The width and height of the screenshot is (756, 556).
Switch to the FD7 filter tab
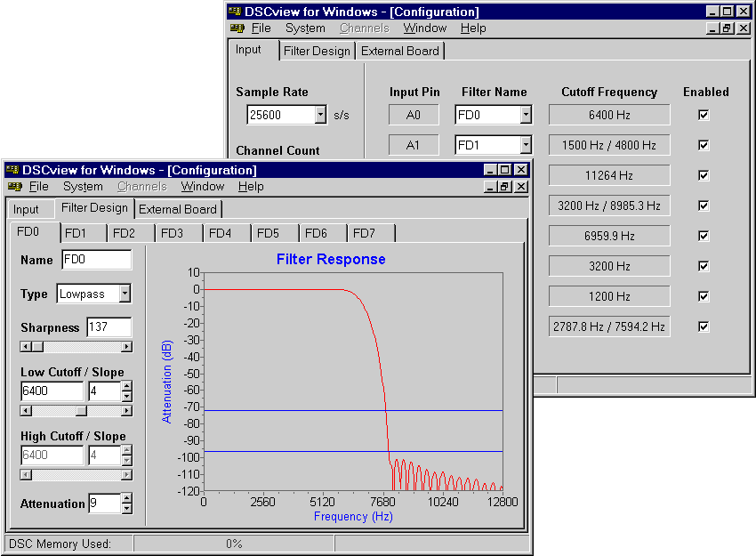pyautogui.click(x=372, y=233)
